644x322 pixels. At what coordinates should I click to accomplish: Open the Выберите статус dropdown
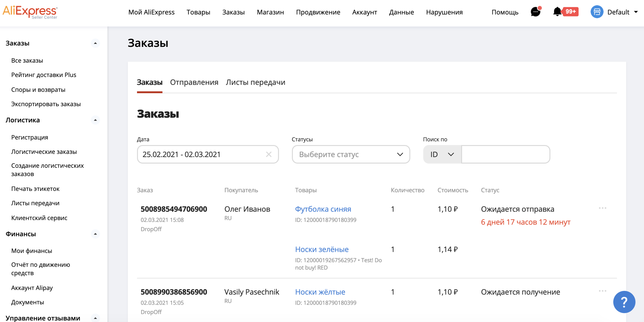click(x=351, y=154)
